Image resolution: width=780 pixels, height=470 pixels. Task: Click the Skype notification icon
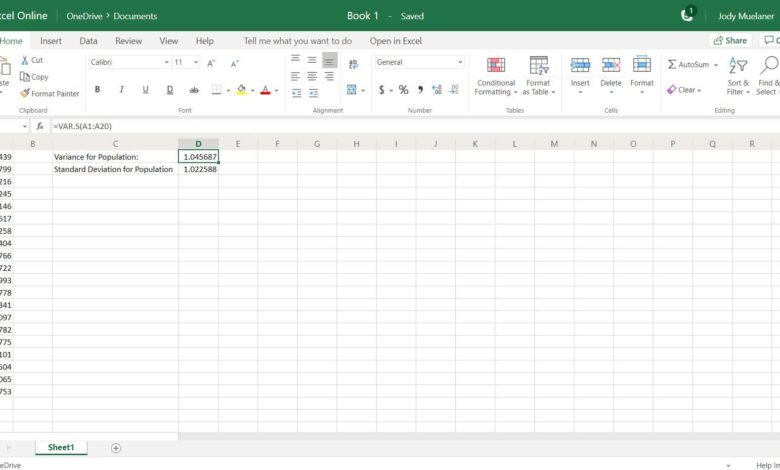[687, 14]
